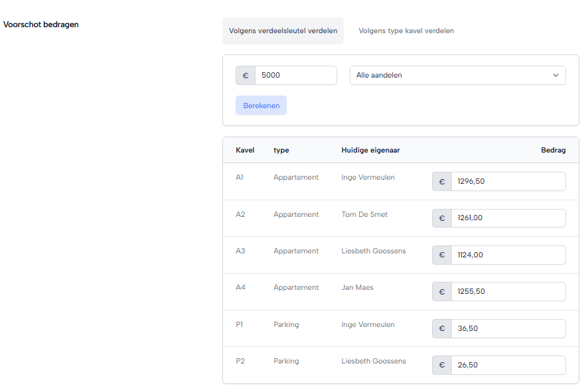Click the euro symbol in the P2 row

(442, 365)
